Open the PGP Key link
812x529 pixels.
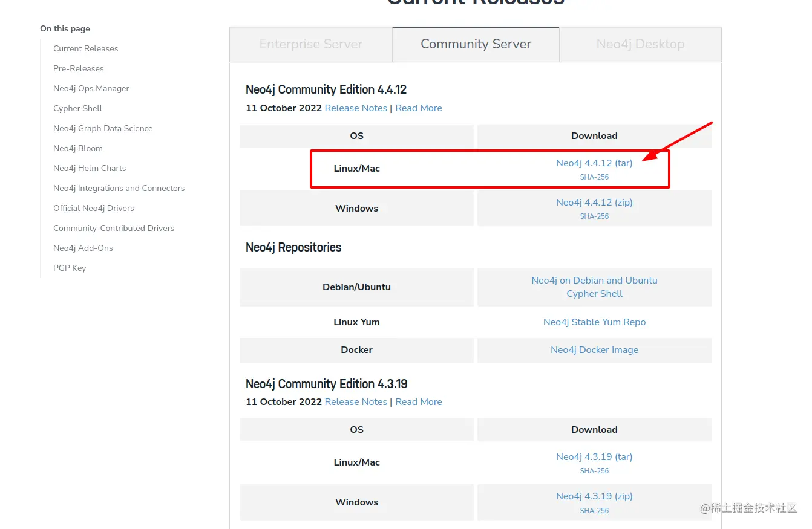70,268
